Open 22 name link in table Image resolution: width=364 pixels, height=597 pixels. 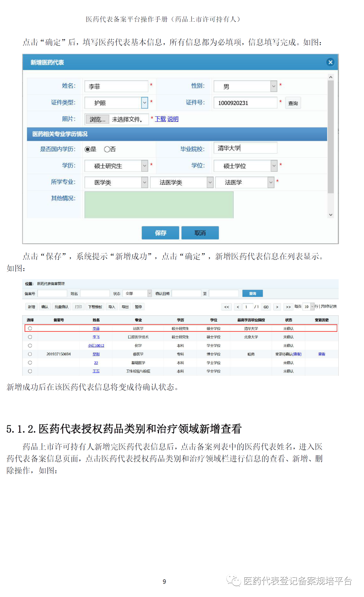(x=96, y=363)
